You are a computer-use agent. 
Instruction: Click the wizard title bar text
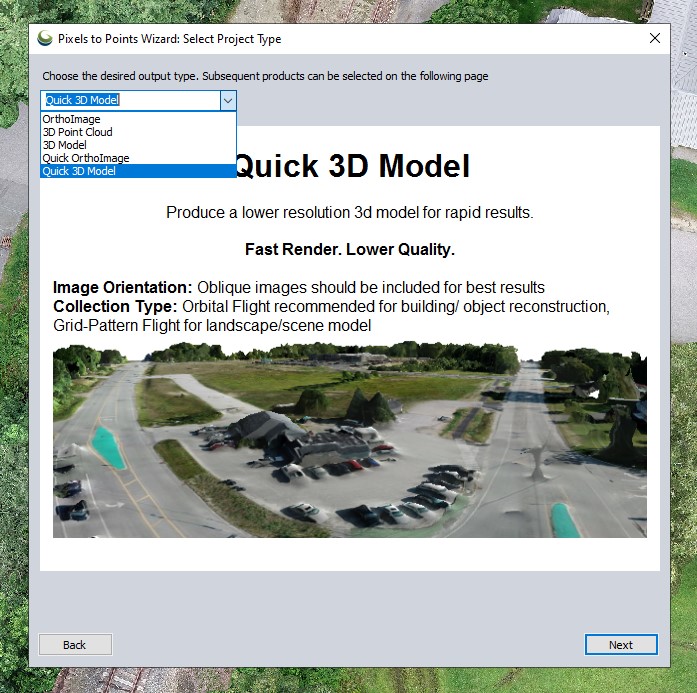click(x=169, y=39)
